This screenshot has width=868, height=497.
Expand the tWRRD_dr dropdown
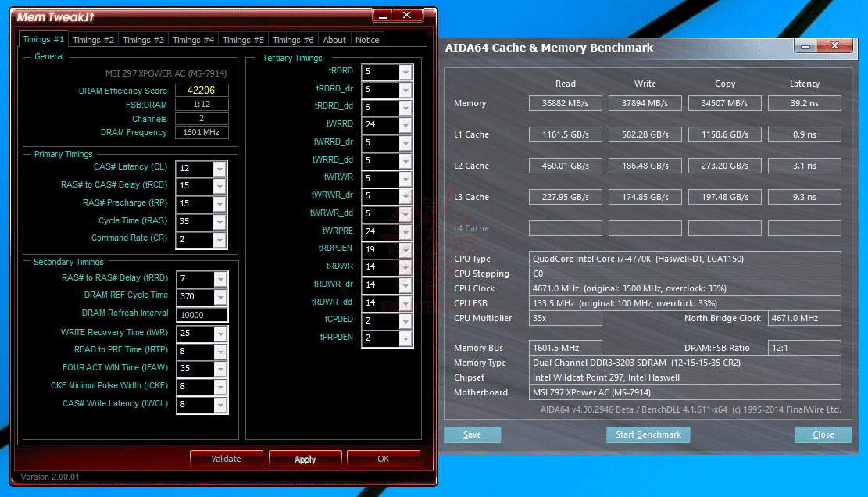[405, 143]
